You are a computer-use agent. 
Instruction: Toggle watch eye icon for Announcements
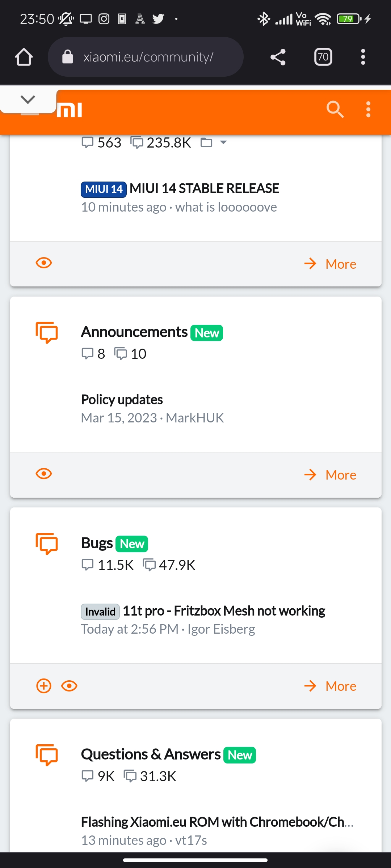[44, 474]
